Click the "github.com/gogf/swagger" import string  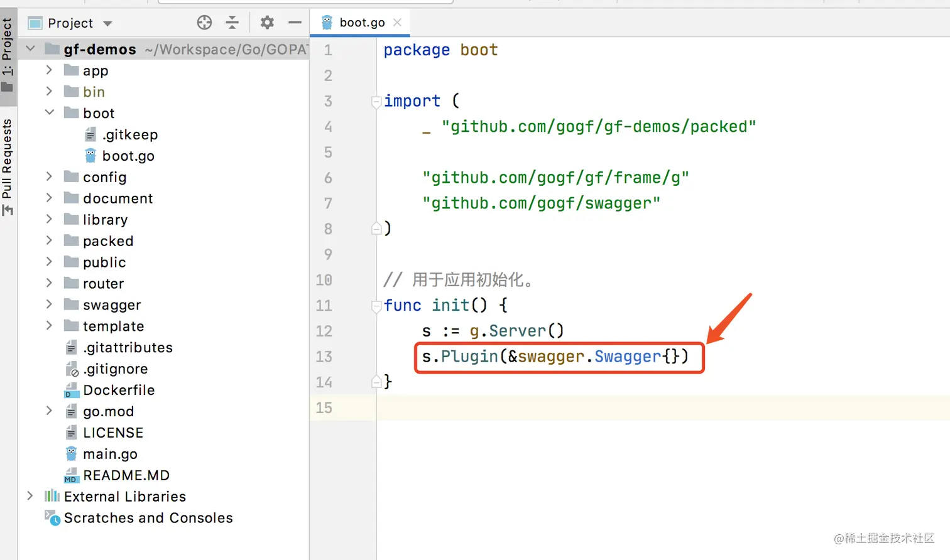tap(541, 203)
